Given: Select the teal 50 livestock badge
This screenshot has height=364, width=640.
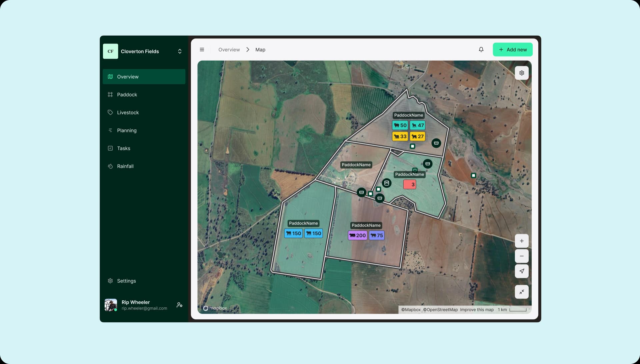Looking at the screenshot, I should pyautogui.click(x=400, y=125).
